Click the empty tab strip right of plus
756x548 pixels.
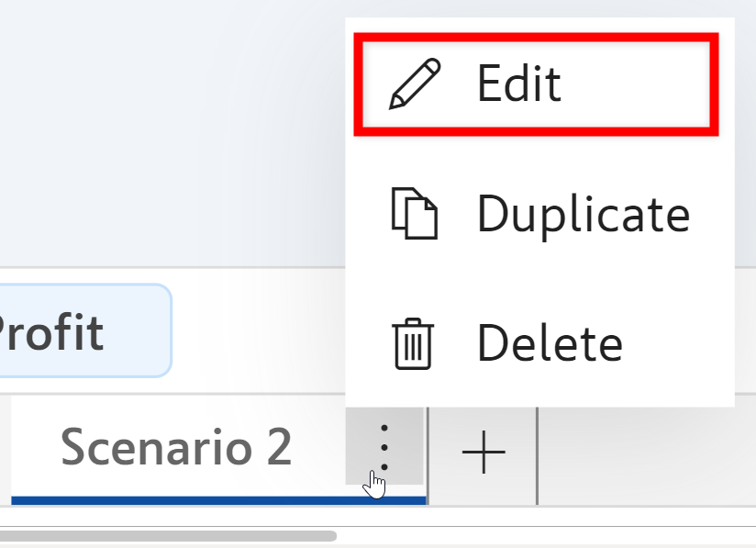coord(642,453)
